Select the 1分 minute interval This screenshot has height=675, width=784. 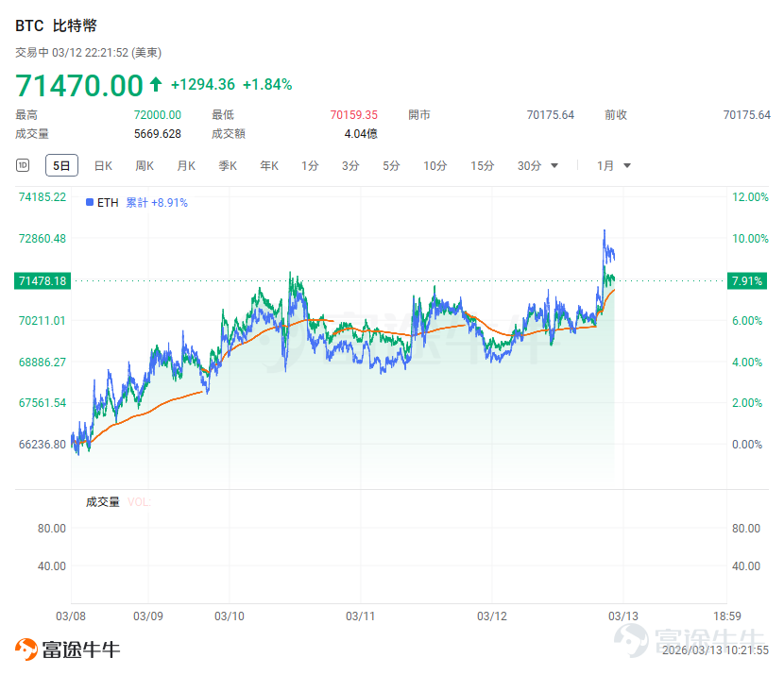(310, 166)
